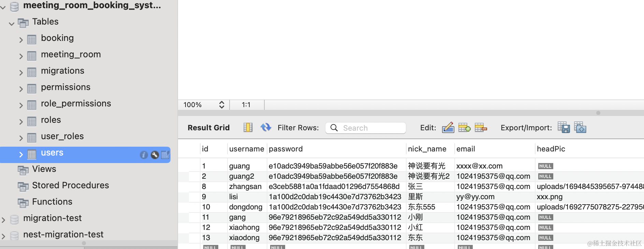This screenshot has height=249, width=644.
Task: Click the delete selected rows icon
Action: pos(481,128)
